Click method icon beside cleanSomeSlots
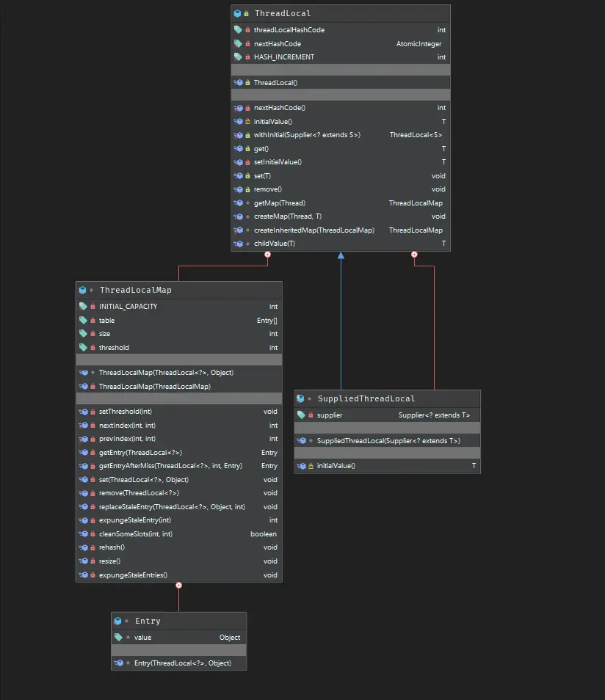Viewport: 605px width, 700px height. [84, 534]
